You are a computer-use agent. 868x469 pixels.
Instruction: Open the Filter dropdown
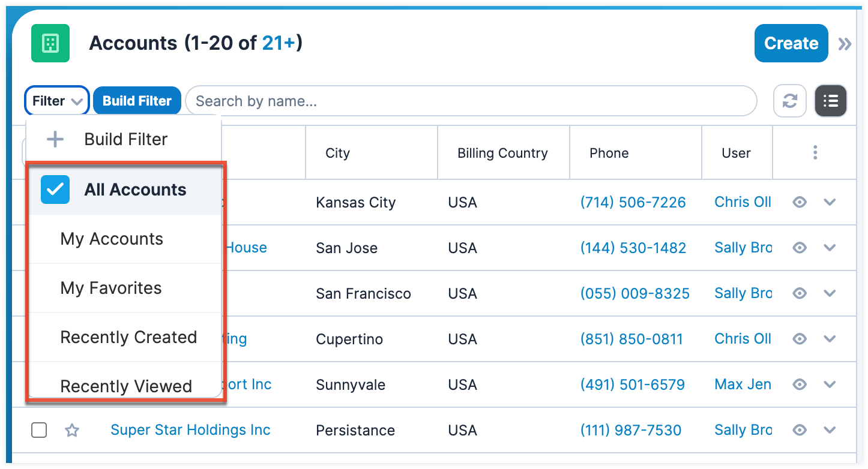(x=57, y=101)
